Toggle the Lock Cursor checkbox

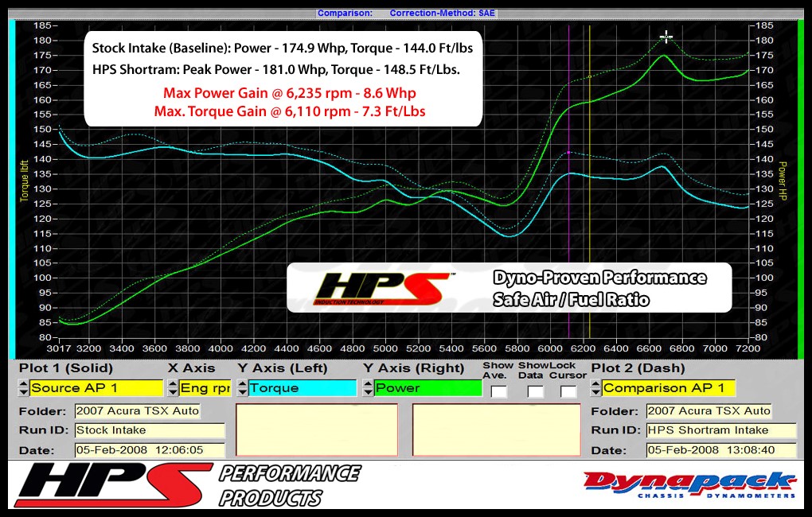(568, 392)
